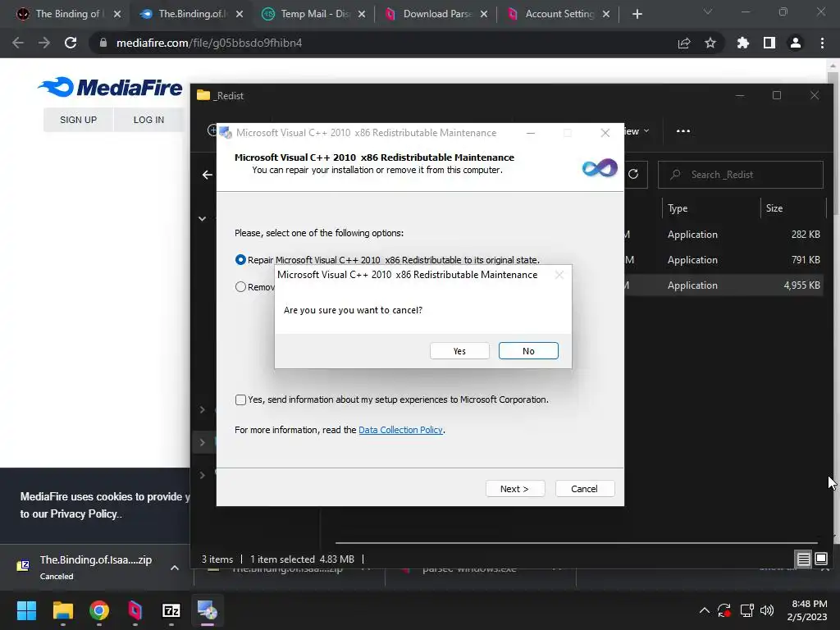
Task: Click the Privacy Policy link on MediaFire
Action: tap(85, 514)
